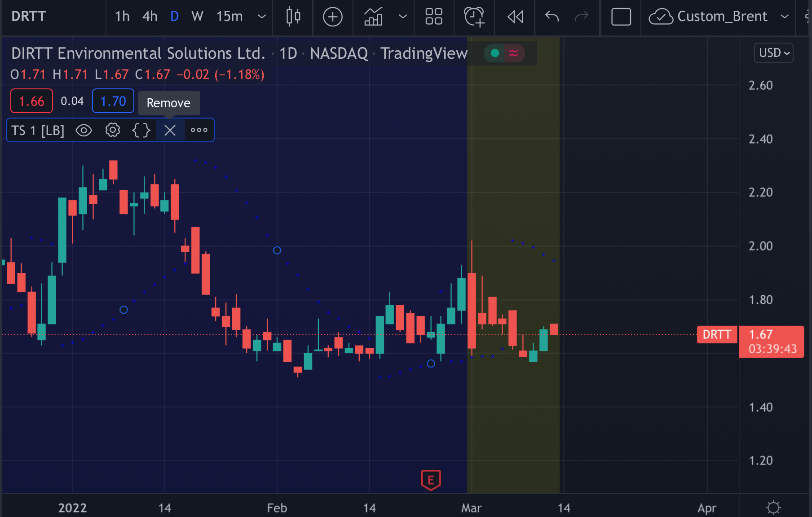Open the chart layout grid selector
Viewport: 812px width, 517px height.
(434, 17)
